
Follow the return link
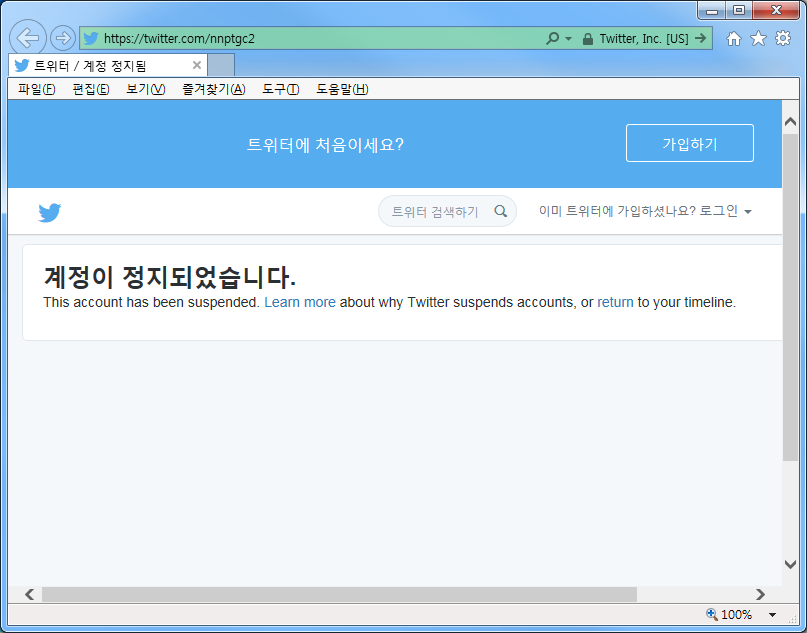[x=615, y=302]
